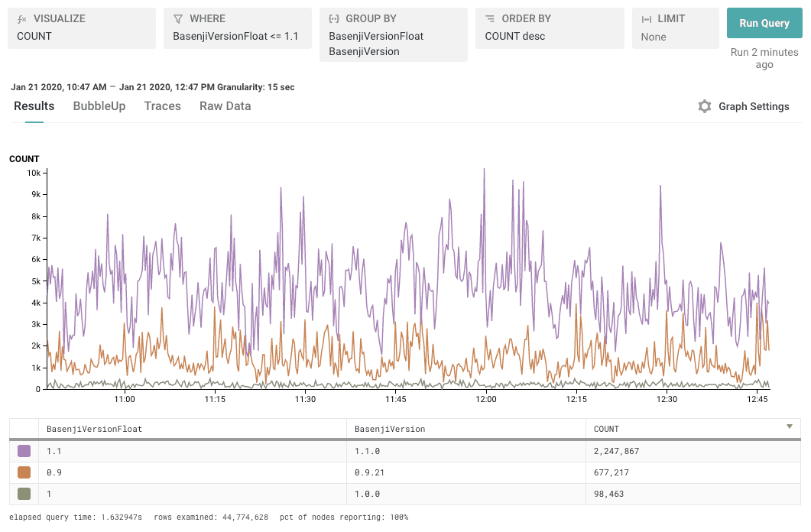
Task: Select the Raw Data tab
Action: pyautogui.click(x=225, y=106)
